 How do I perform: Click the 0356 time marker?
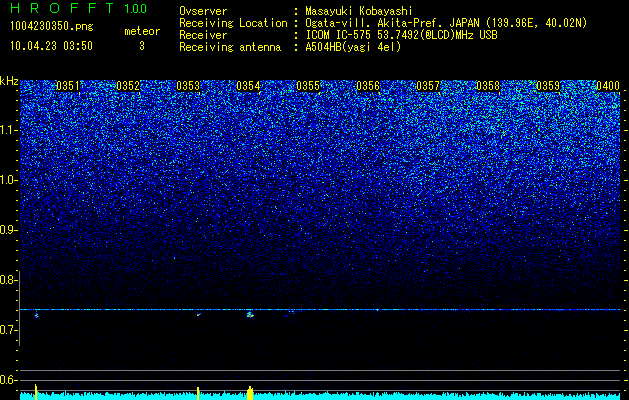click(x=368, y=86)
